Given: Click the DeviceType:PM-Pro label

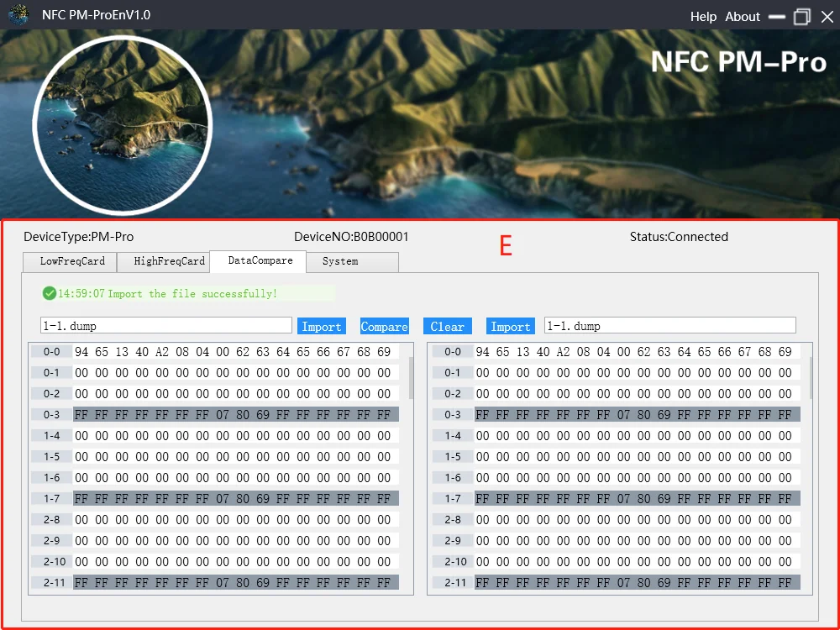Looking at the screenshot, I should pos(79,237).
